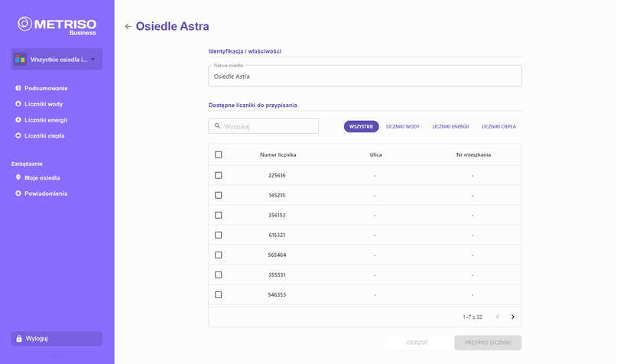The width and height of the screenshot is (617, 364).
Task: Click the Metriso Business logo
Action: point(57,26)
